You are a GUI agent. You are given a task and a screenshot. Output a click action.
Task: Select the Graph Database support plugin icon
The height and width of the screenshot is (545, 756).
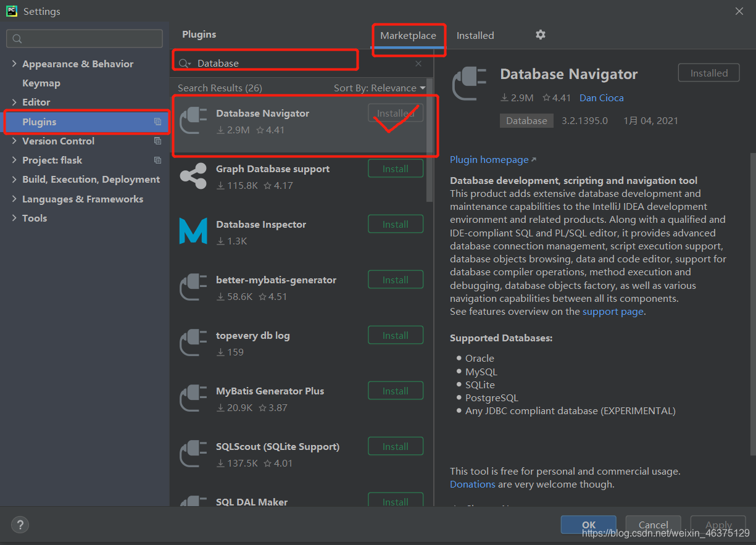[193, 176]
